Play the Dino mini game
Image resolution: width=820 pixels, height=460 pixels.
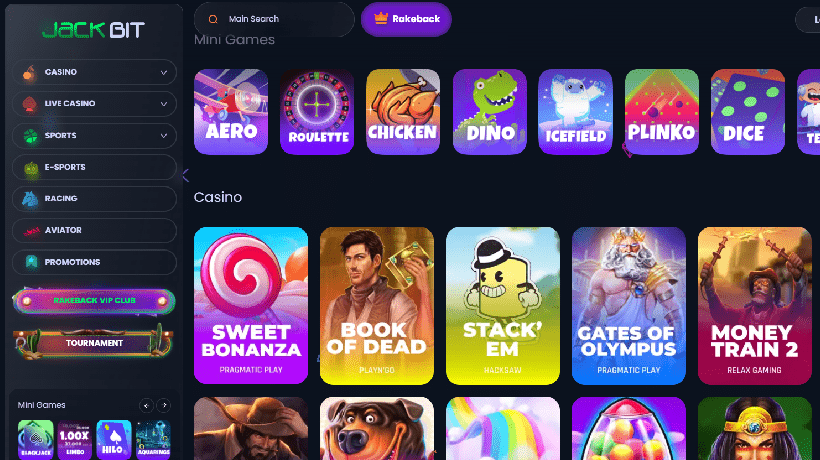point(489,112)
